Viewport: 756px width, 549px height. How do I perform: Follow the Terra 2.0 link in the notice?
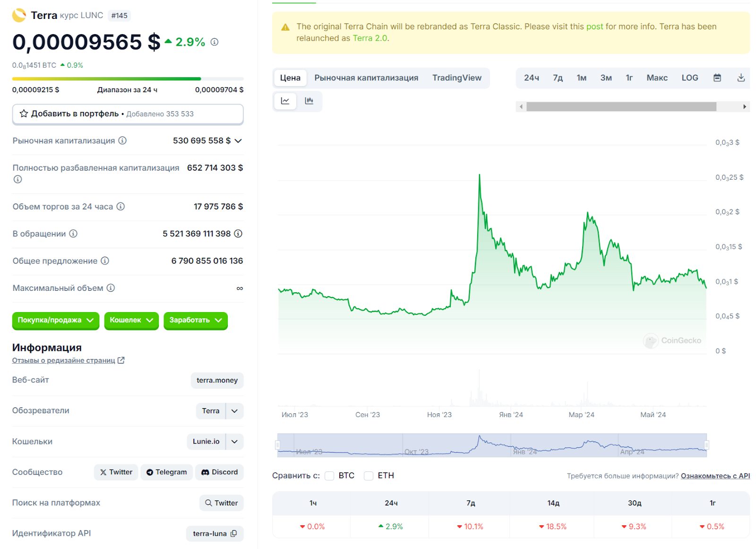click(370, 38)
